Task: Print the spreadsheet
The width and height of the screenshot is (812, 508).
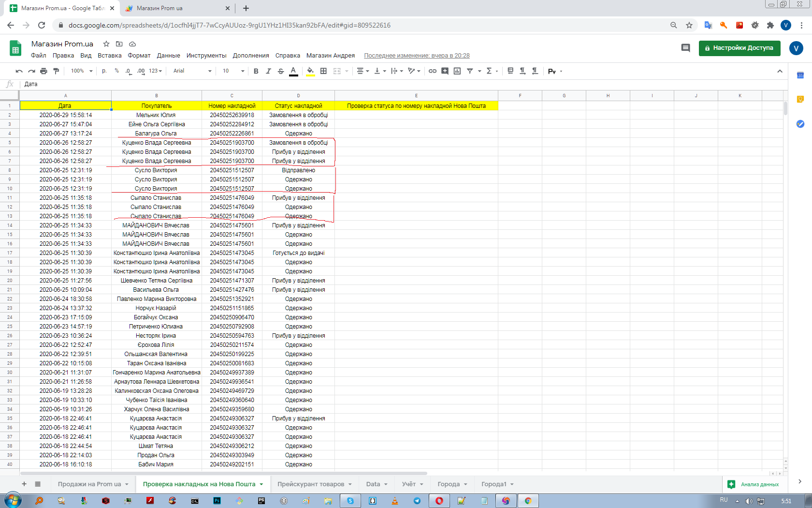Action: 43,71
